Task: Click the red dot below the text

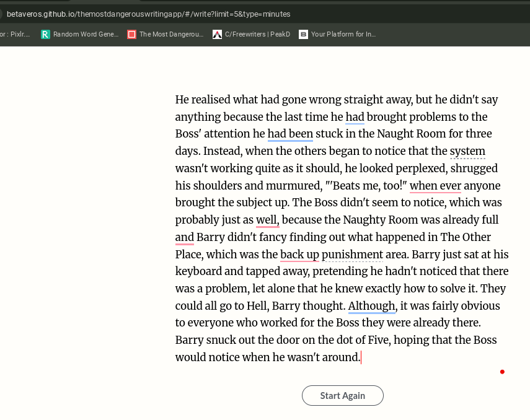Action: point(502,372)
